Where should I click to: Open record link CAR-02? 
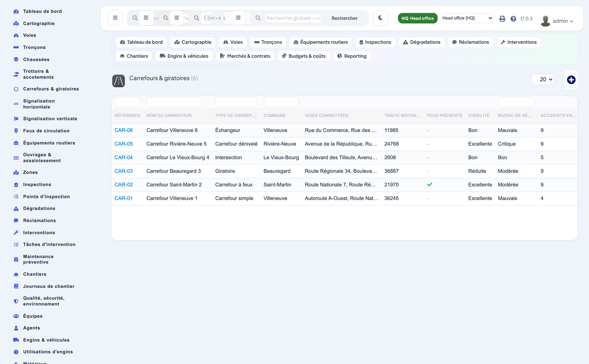(x=124, y=185)
